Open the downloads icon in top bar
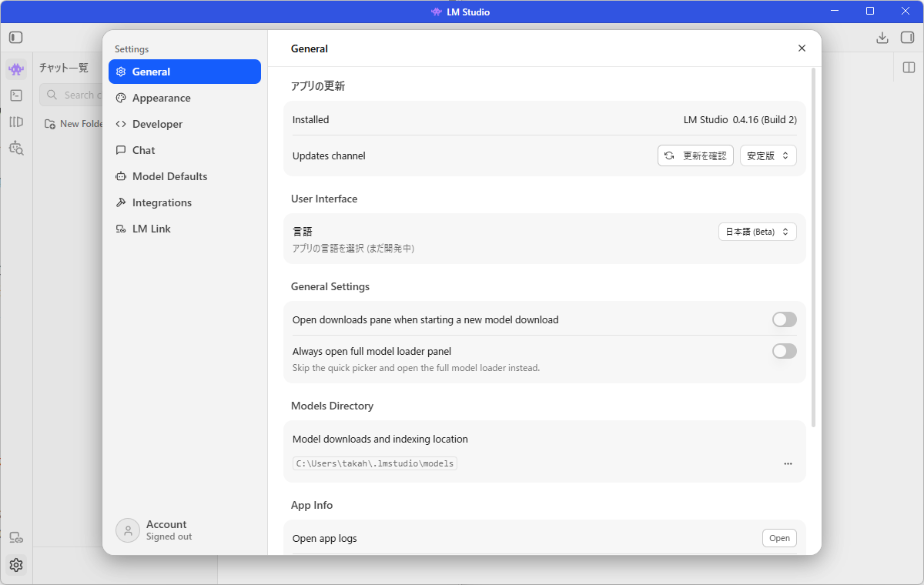Viewport: 924px width, 585px height. (882, 38)
